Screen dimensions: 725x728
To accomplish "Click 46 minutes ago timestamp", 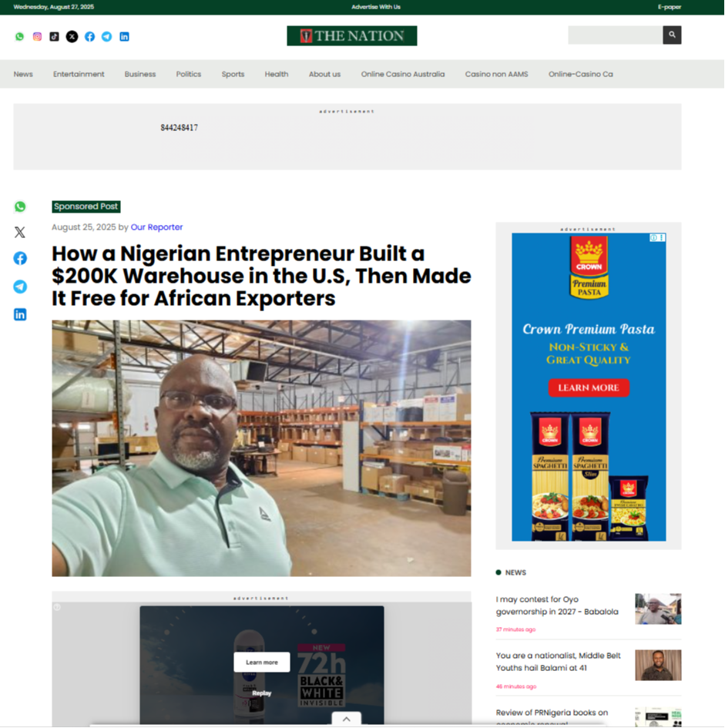I will pos(516,686).
